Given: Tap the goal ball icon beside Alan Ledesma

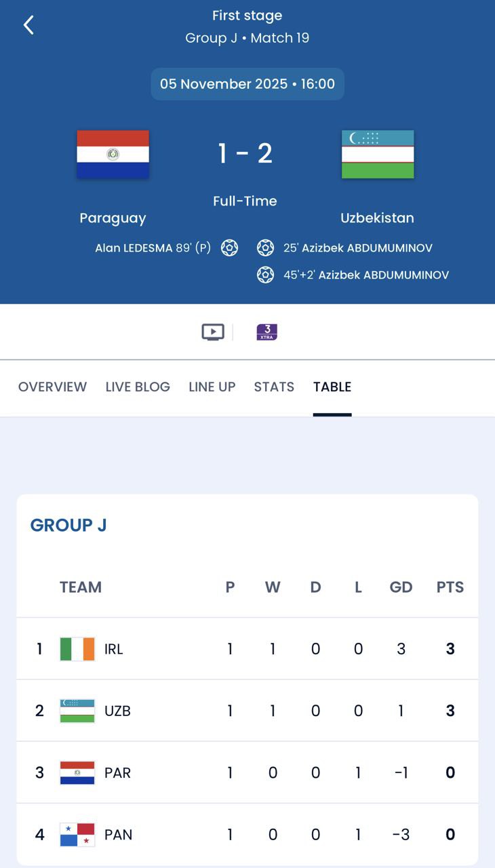Looking at the screenshot, I should pos(230,248).
